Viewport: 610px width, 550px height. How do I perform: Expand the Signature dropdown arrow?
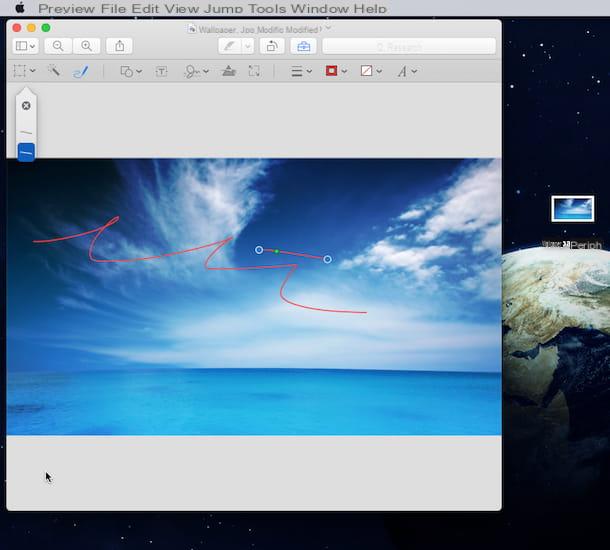(206, 71)
